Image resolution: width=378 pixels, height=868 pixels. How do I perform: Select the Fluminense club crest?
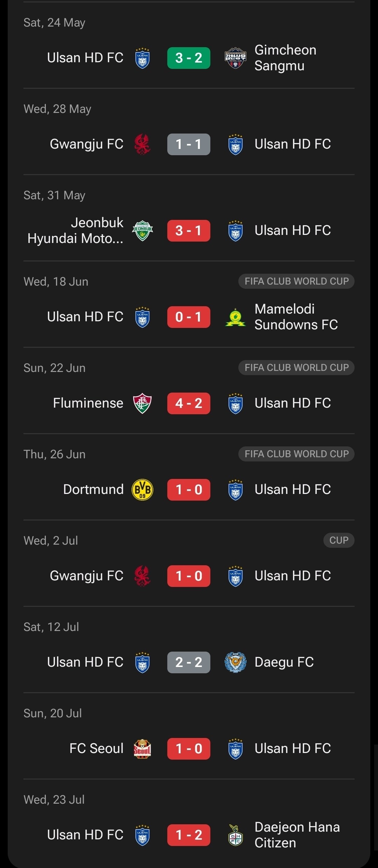[142, 403]
